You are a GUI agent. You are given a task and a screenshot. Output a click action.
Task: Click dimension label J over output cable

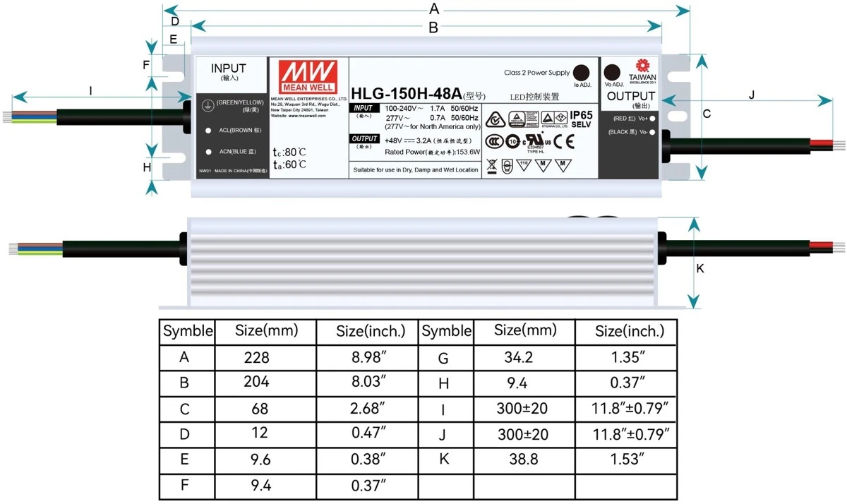point(752,94)
